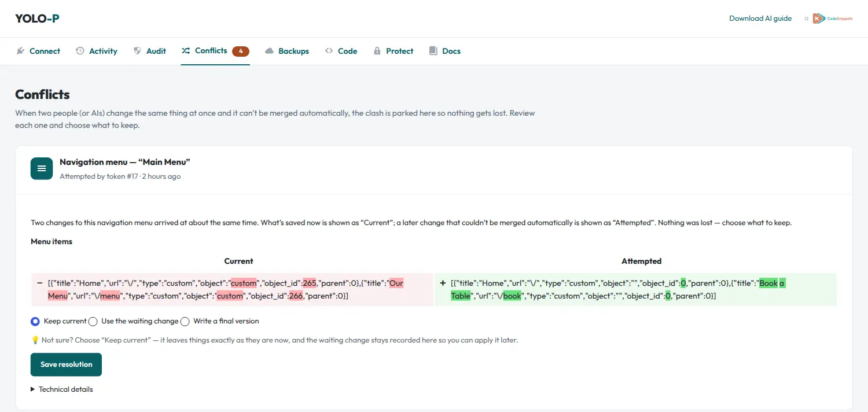Viewport: 868px width, 412px height.
Task: Switch to the Audit tab
Action: point(150,51)
